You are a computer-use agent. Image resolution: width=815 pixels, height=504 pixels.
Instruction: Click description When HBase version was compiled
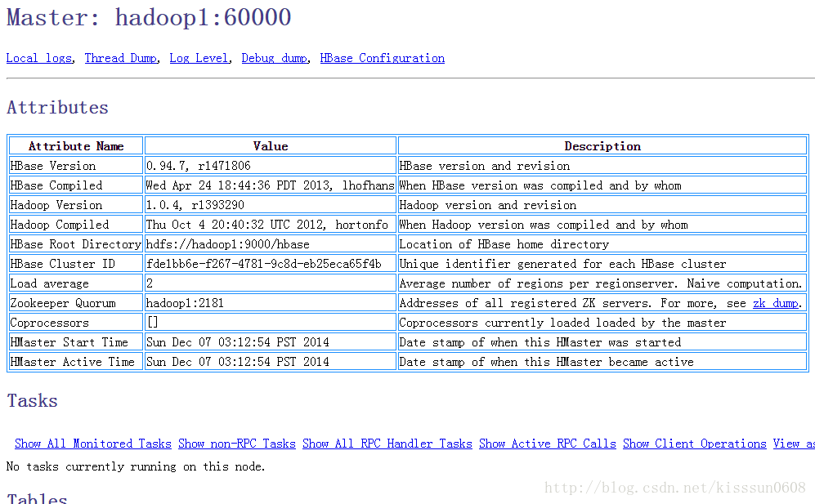pyautogui.click(x=602, y=185)
